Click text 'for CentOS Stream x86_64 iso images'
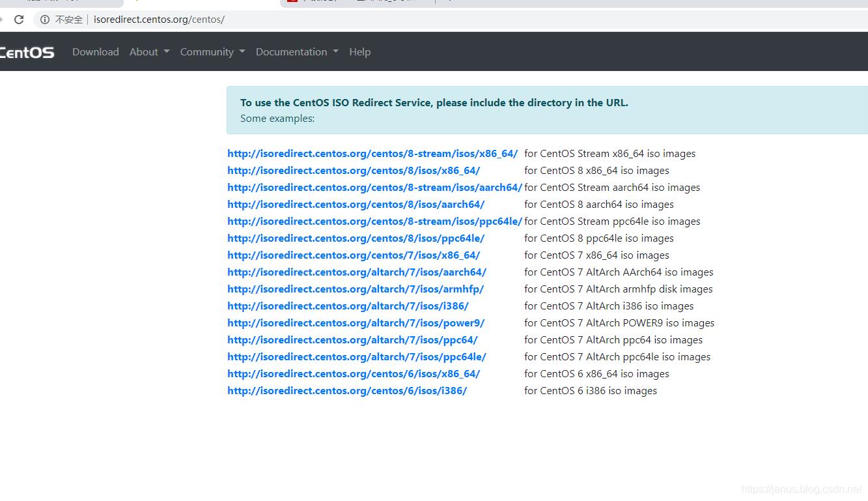The height and width of the screenshot is (501, 868). (x=610, y=154)
